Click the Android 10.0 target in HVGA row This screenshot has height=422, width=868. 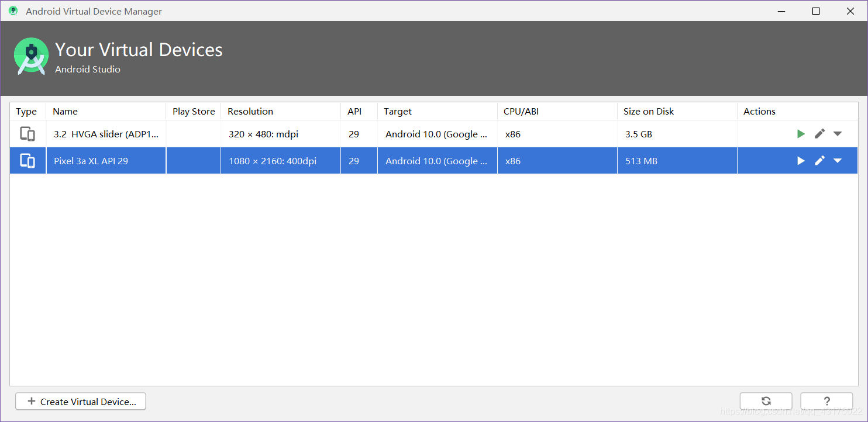[438, 134]
